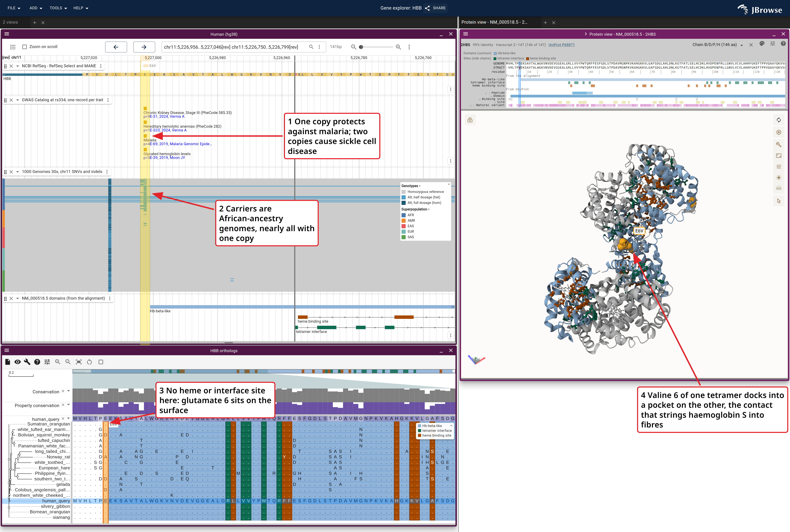Open the ADD menu
Viewport: 790px width, 532px height.
point(36,8)
